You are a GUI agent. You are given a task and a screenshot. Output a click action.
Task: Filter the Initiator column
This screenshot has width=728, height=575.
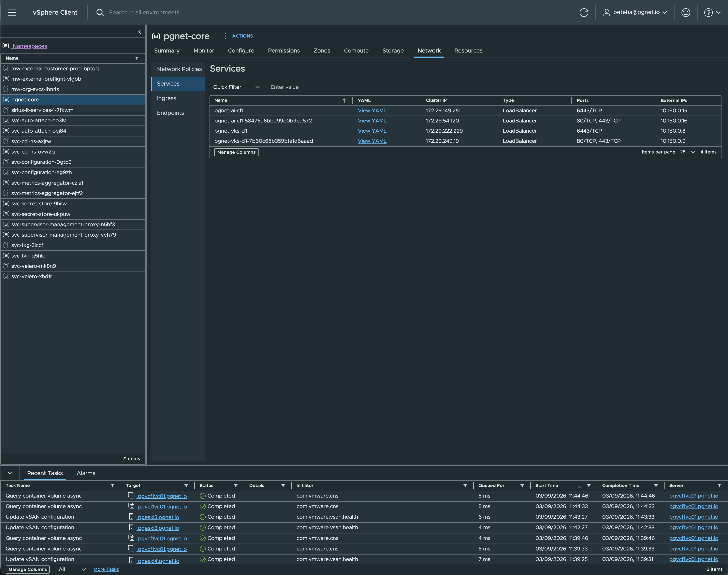(465, 485)
